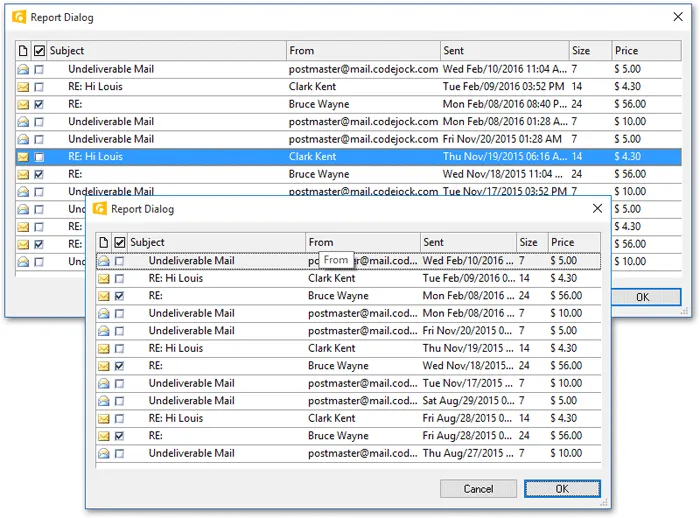
Task: Click front-window envelope icon for Tue Nov/17/2015 row
Action: 104,384
